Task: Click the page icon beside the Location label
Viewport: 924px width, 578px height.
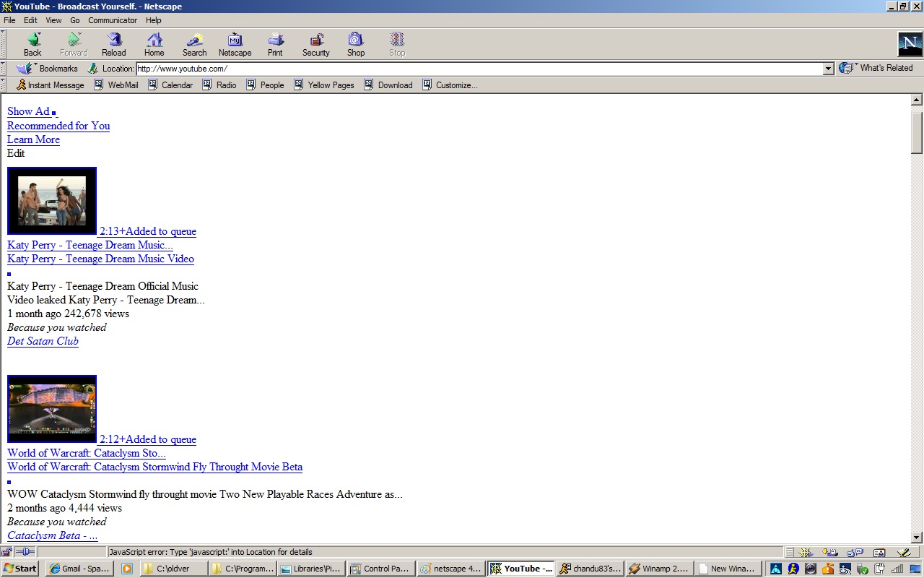Action: [93, 69]
